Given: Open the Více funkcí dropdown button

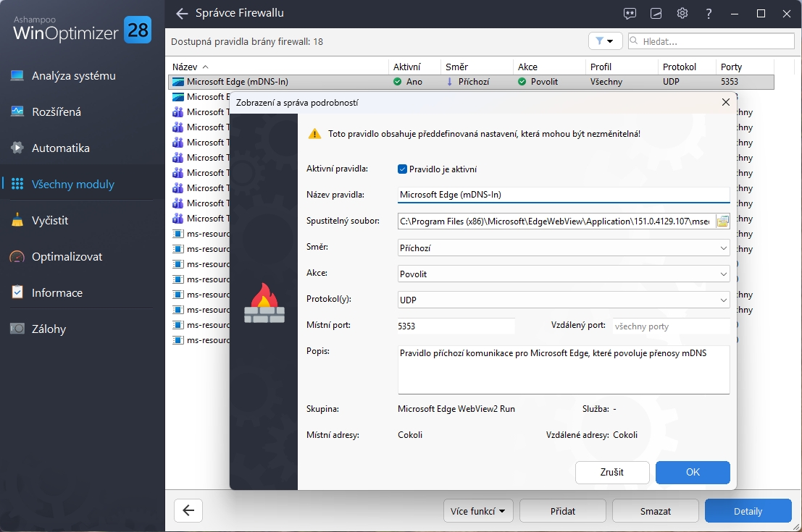Looking at the screenshot, I should 477,511.
